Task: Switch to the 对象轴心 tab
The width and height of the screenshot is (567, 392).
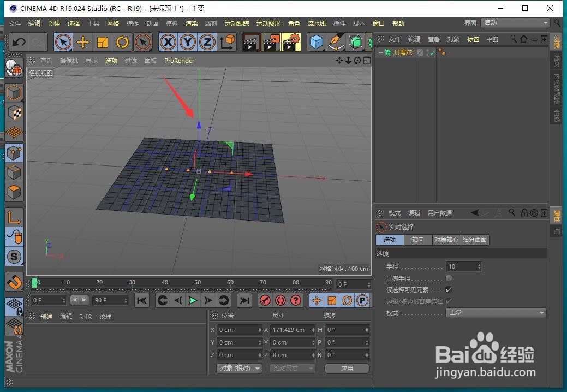Action: click(x=446, y=240)
